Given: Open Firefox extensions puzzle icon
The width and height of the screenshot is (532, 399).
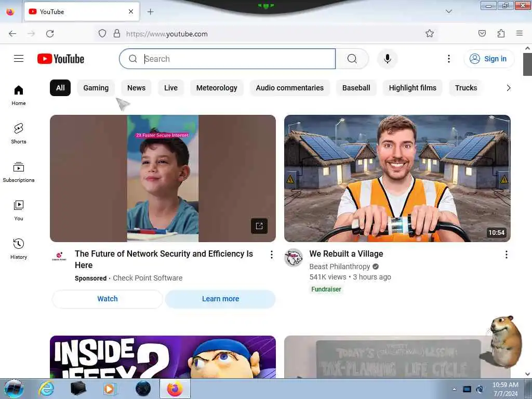Looking at the screenshot, I should [501, 33].
